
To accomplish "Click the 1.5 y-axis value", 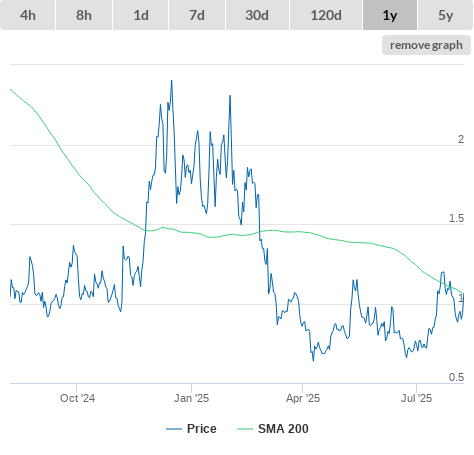I will coord(456,218).
